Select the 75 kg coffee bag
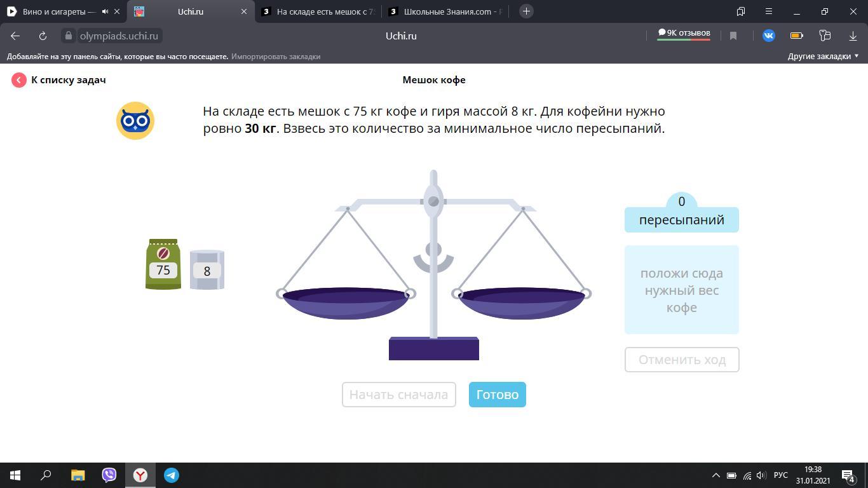868x488 pixels. point(163,264)
